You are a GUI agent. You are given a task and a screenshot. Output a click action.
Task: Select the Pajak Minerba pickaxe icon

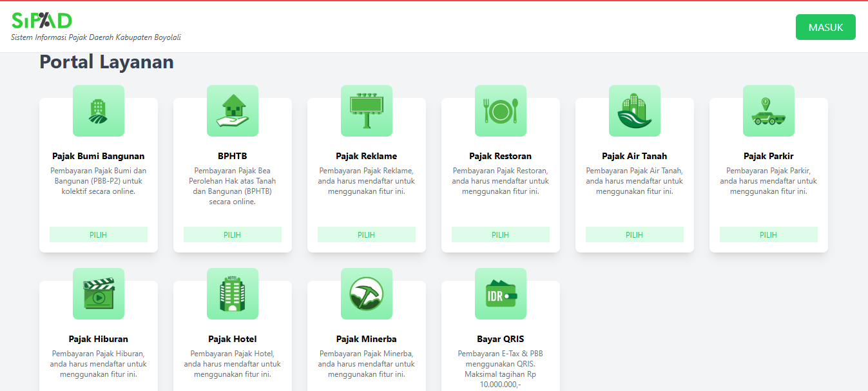(367, 294)
